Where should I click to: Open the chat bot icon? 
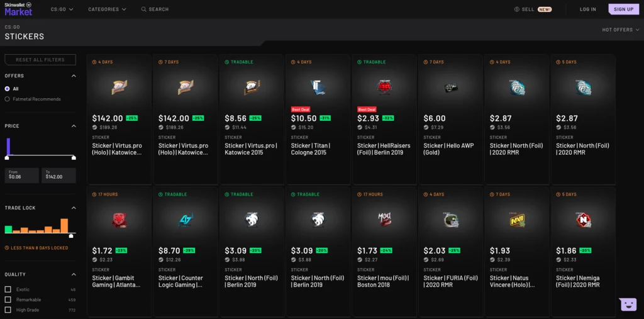click(628, 305)
